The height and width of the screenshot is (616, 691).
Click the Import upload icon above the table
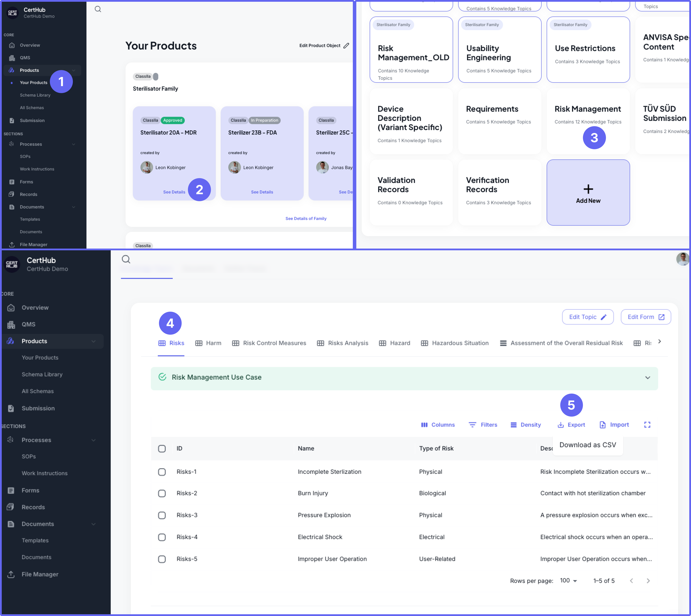click(x=603, y=425)
